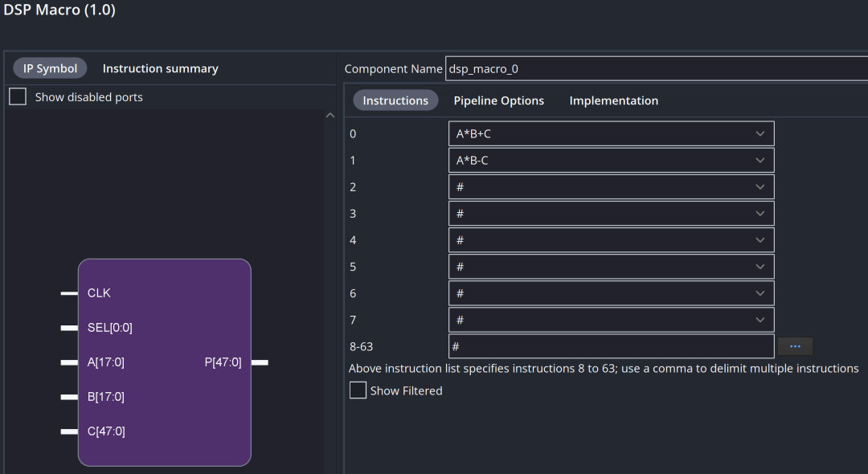
Task: Select the Instructions tab
Action: (x=395, y=100)
